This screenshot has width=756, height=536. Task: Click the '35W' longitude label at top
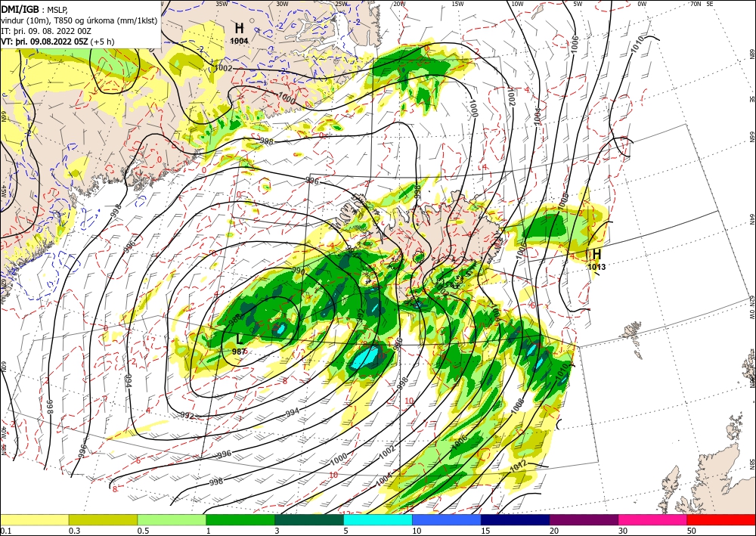(222, 4)
